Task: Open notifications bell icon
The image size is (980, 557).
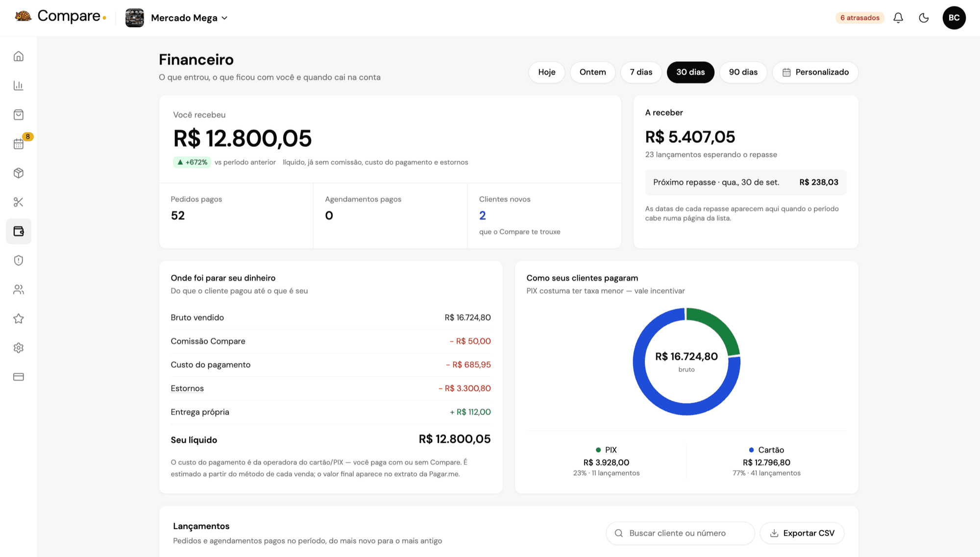Action: 898,18
